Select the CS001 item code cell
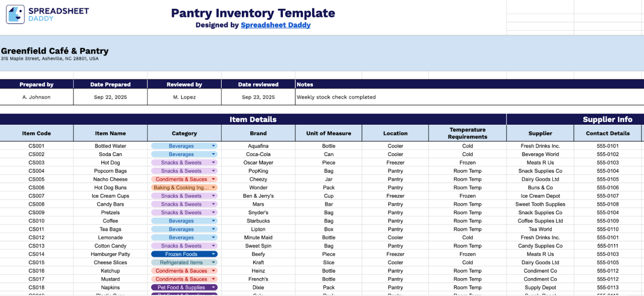 click(36, 146)
